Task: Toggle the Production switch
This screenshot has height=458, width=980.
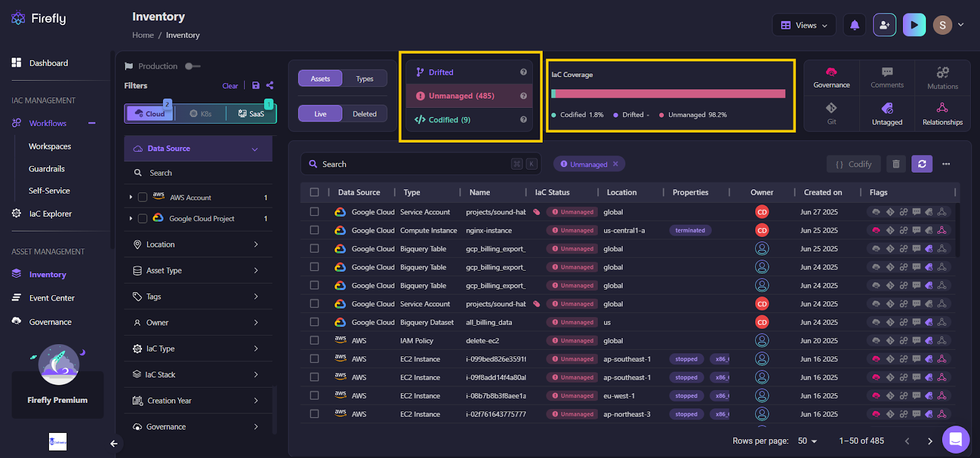Action: pos(192,66)
